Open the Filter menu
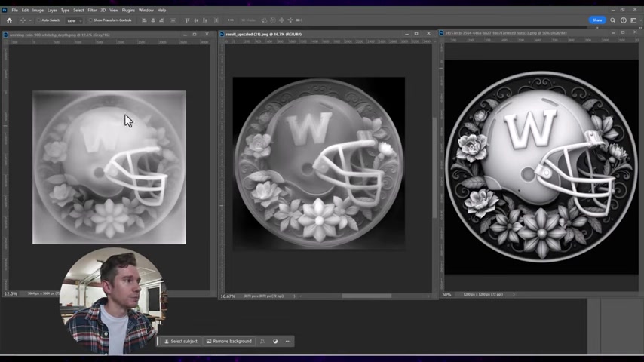The height and width of the screenshot is (362, 644). pyautogui.click(x=92, y=10)
